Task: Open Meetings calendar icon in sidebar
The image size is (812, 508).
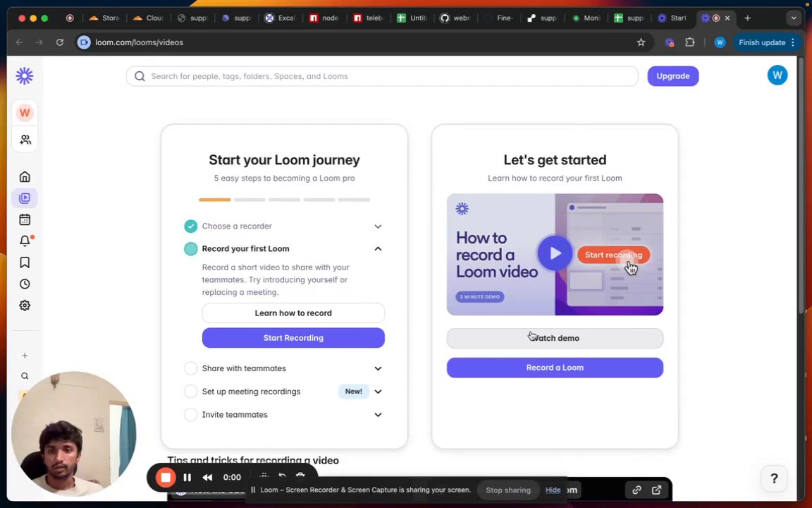Action: point(25,220)
